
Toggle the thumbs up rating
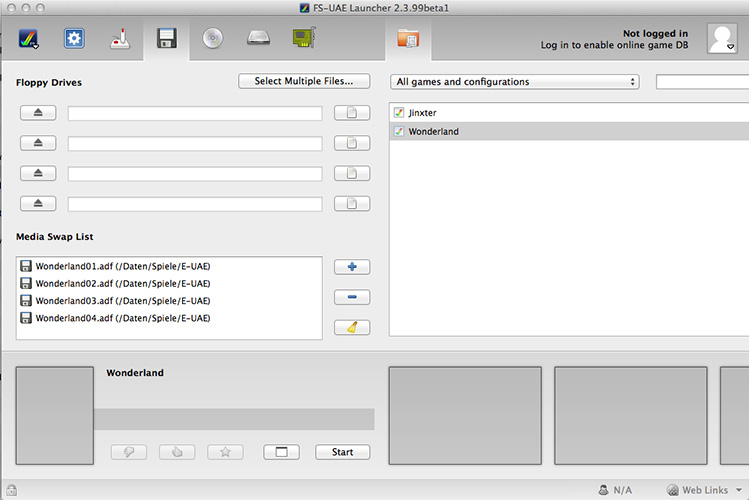tap(177, 452)
